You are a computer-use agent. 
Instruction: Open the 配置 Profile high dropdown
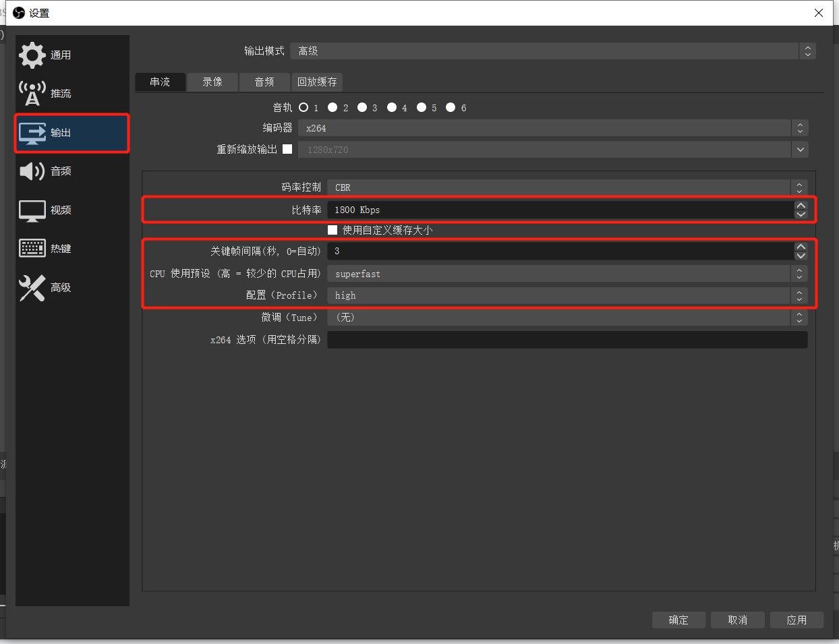[x=567, y=295]
